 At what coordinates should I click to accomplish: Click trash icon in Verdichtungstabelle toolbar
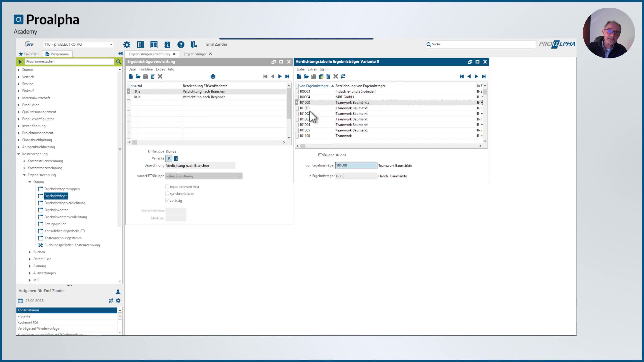tap(328, 76)
